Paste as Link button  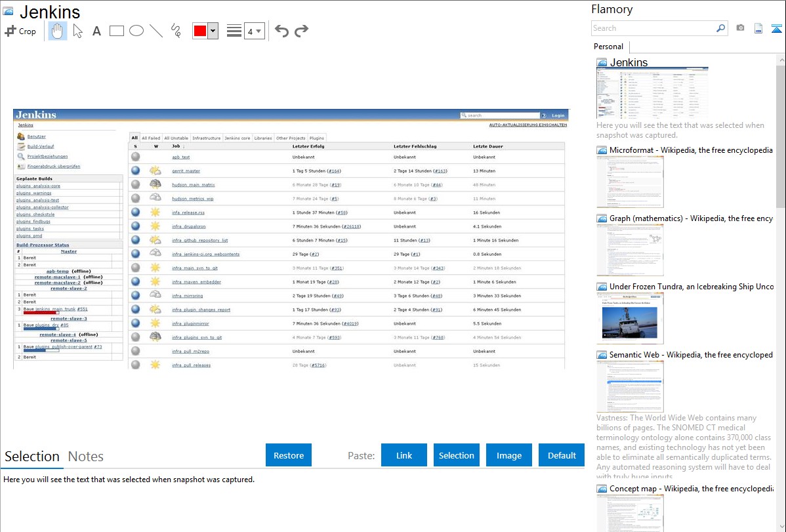point(404,455)
